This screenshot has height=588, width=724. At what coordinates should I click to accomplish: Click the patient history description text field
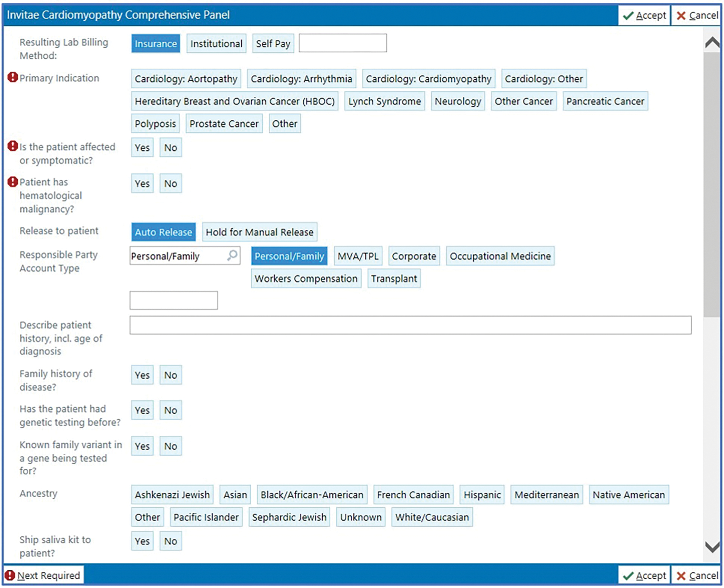(410, 325)
